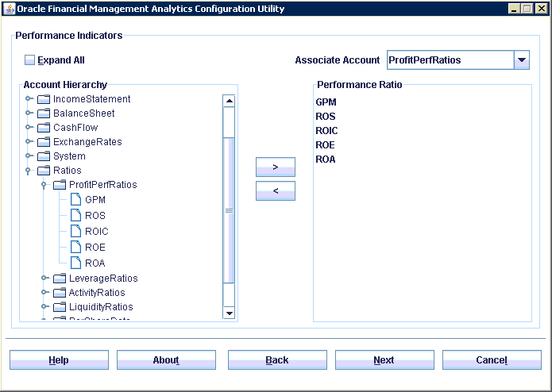Expand the LeverageRatios tree node

coord(44,278)
